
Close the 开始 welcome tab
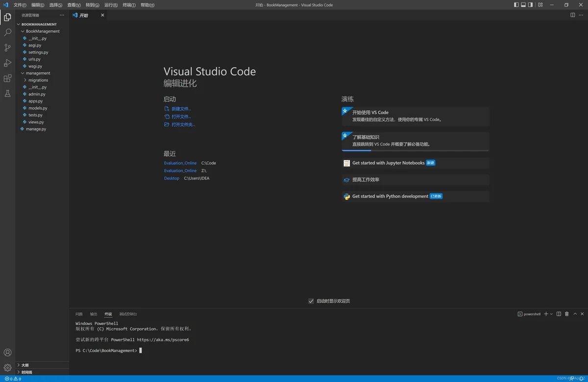(x=102, y=15)
